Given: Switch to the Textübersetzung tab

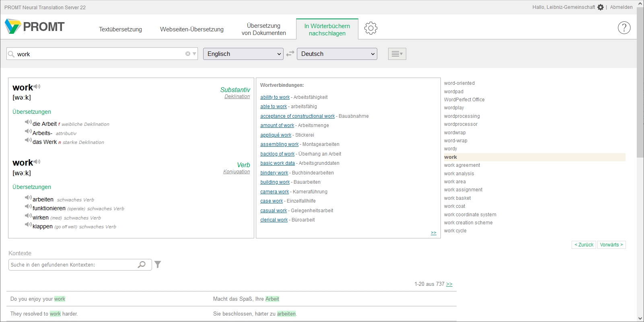Looking at the screenshot, I should [x=120, y=29].
